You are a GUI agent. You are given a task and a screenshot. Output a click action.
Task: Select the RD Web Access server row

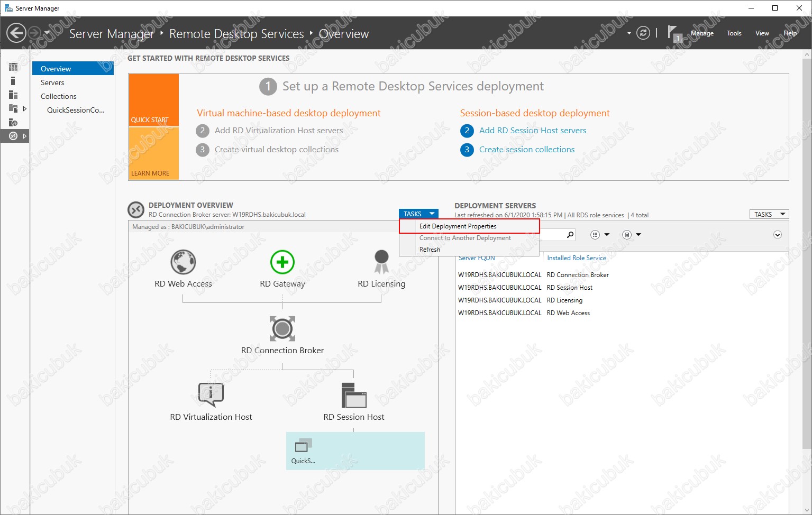(x=622, y=313)
